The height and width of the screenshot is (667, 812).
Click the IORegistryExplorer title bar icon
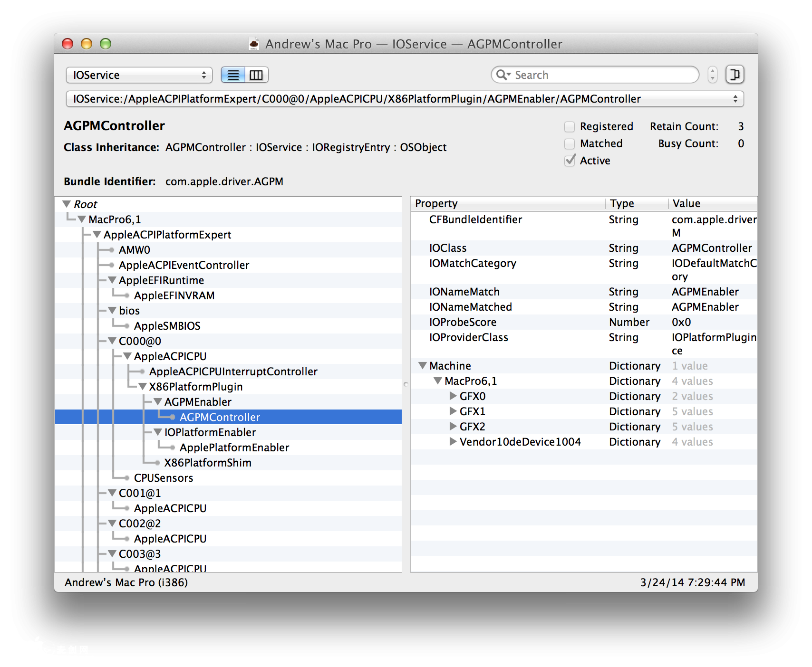pos(254,44)
